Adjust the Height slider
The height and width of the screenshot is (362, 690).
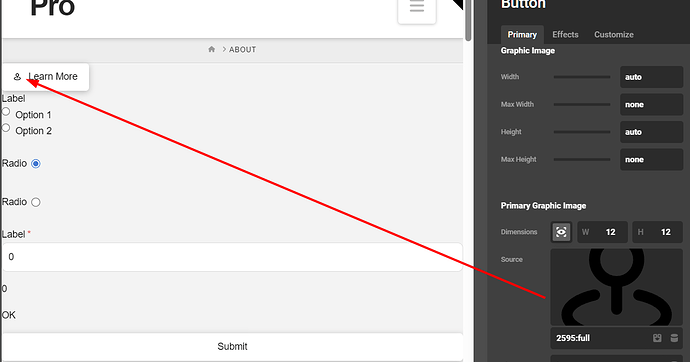[582, 132]
